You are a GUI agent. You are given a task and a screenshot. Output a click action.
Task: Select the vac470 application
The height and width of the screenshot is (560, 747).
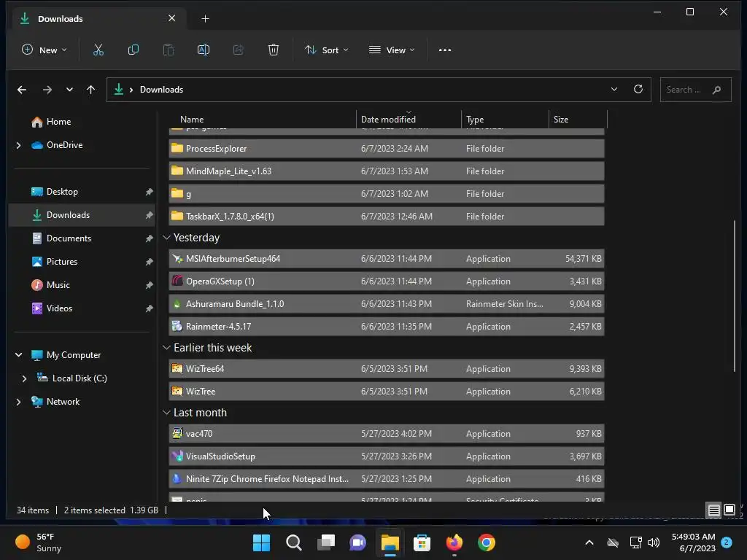(387, 434)
